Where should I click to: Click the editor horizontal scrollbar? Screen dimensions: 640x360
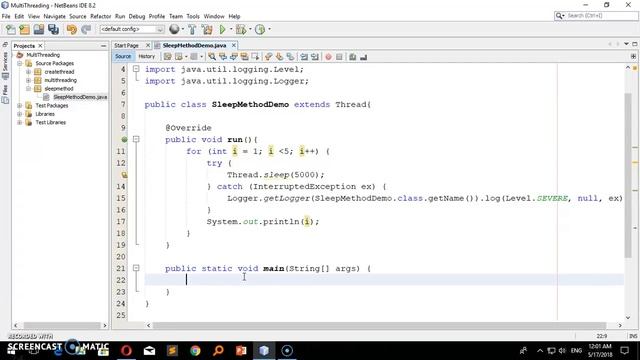click(379, 325)
